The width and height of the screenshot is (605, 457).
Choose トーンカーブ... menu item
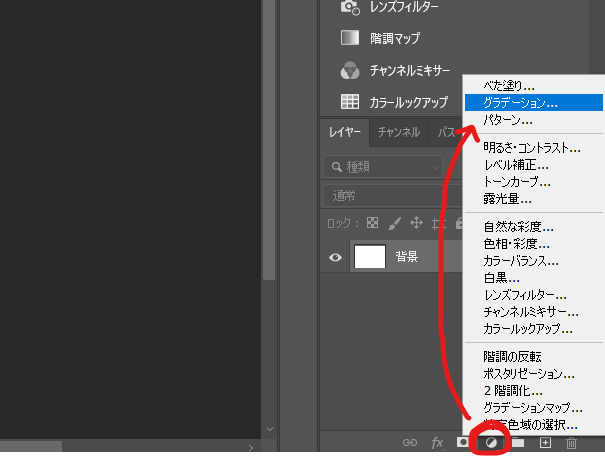coord(534,182)
